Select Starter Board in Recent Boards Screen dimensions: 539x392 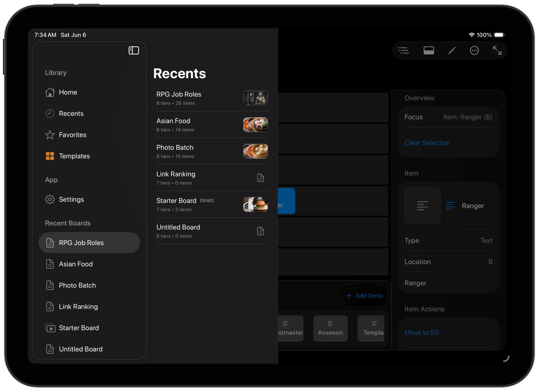[x=89, y=328]
